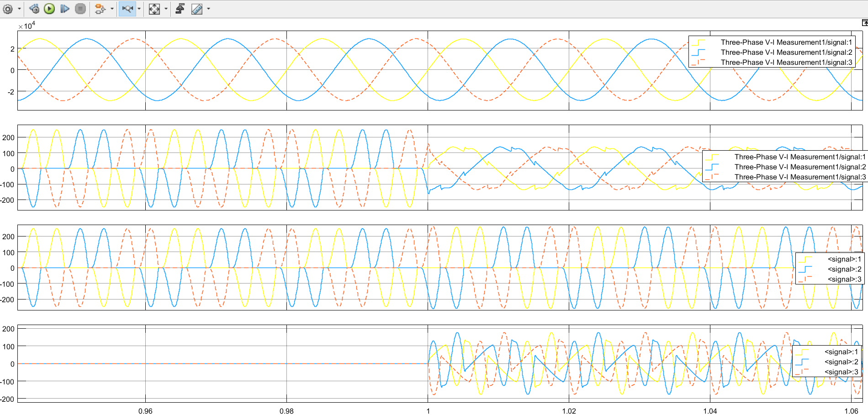Image resolution: width=868 pixels, height=415 pixels.
Task: Click the Highlight Simulink Block icon
Action: [x=100, y=9]
